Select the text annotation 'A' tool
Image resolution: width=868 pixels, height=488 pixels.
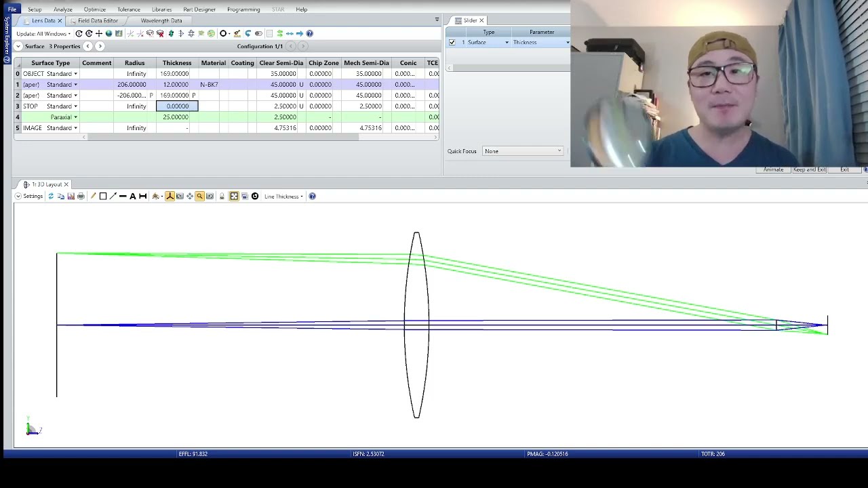[x=133, y=196]
